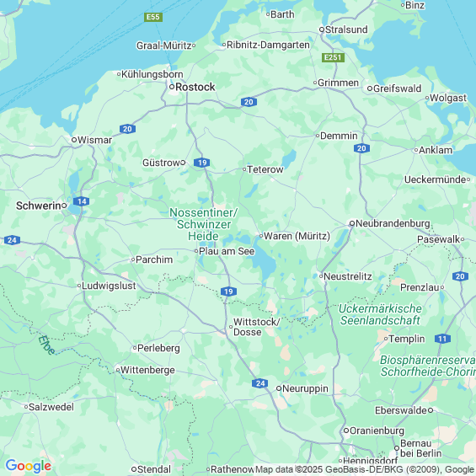Select the Rostock city label
The width and height of the screenshot is (476, 476).
(x=195, y=87)
